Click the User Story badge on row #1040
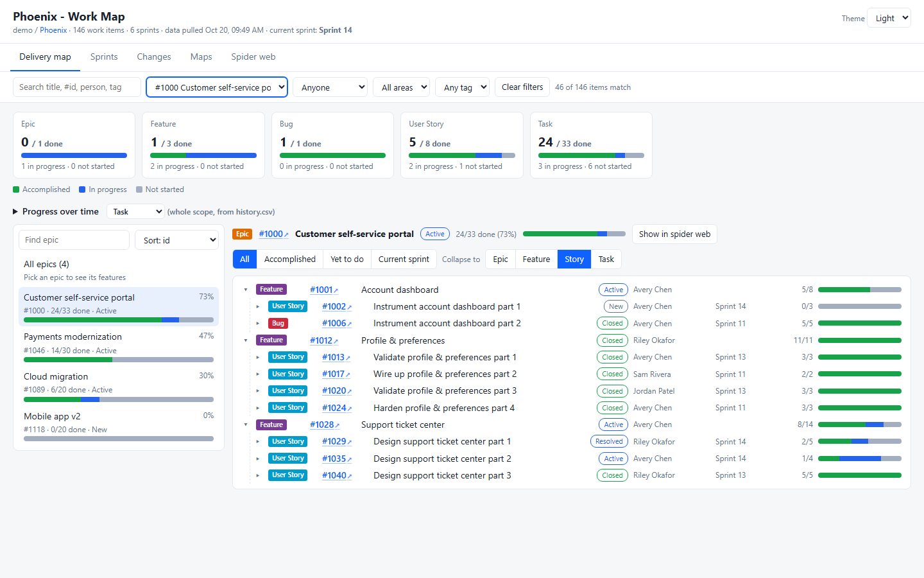 click(x=288, y=475)
